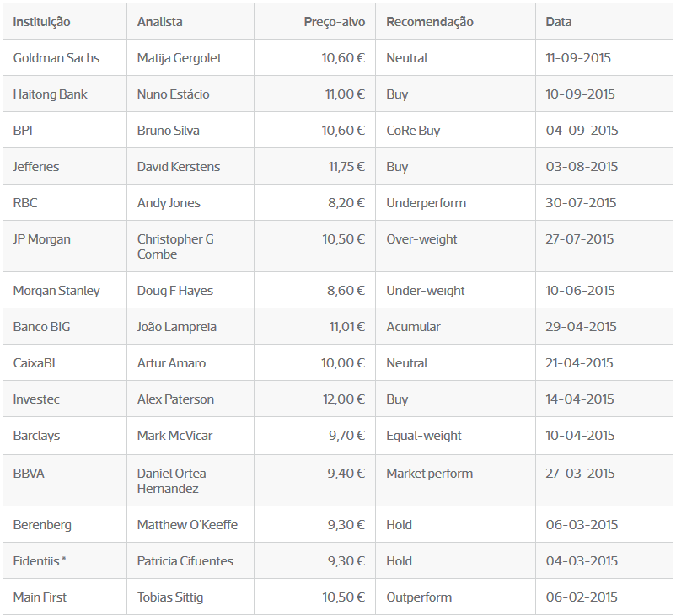Select Barclays' Equal-weight recommendation
This screenshot has height=616, width=676.
(x=424, y=436)
